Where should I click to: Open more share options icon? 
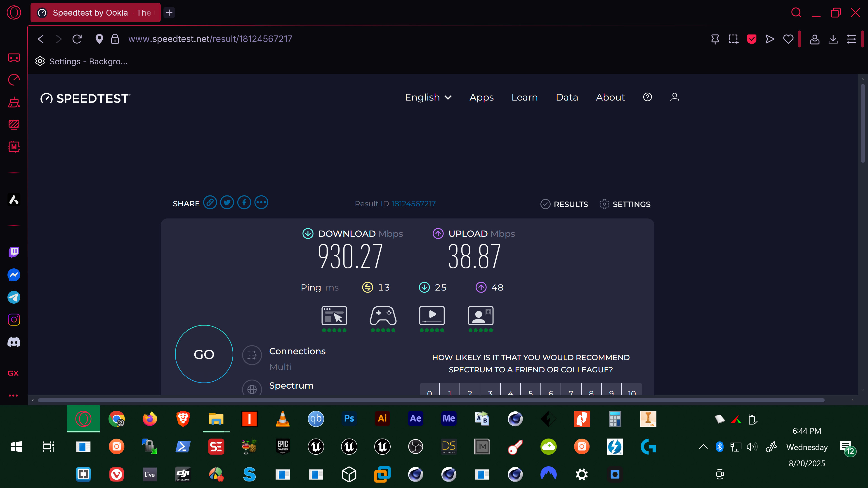pyautogui.click(x=261, y=203)
